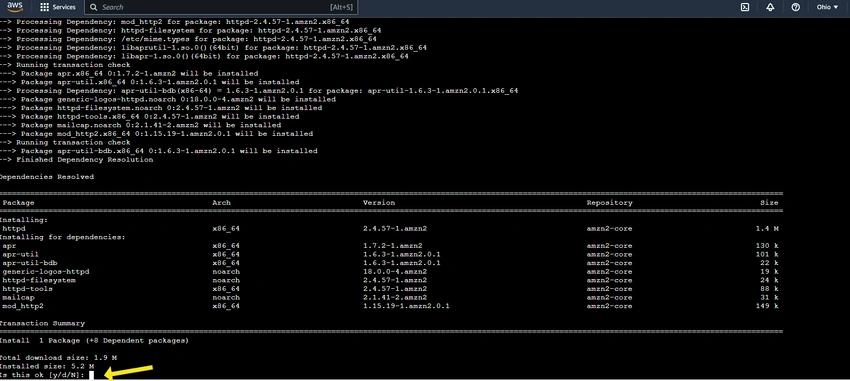The width and height of the screenshot is (850, 381).
Task: Click the '101 k' size value
Action: (x=767, y=254)
